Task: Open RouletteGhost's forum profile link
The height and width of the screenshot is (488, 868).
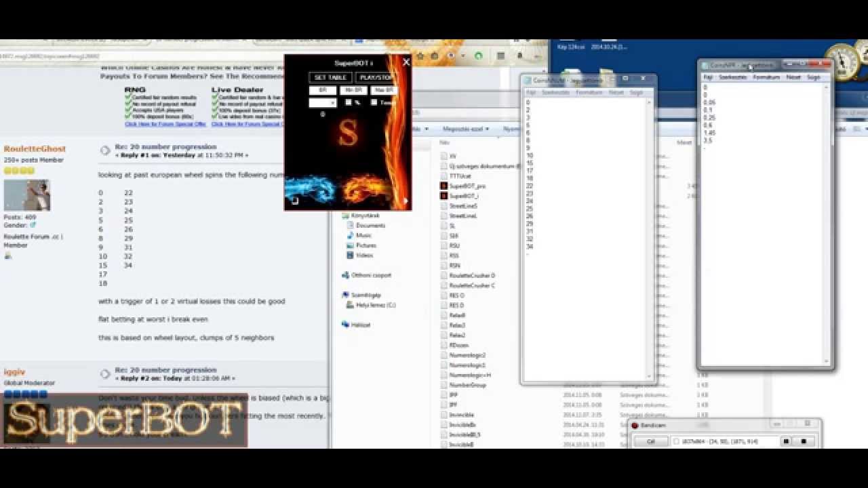Action: coord(35,148)
